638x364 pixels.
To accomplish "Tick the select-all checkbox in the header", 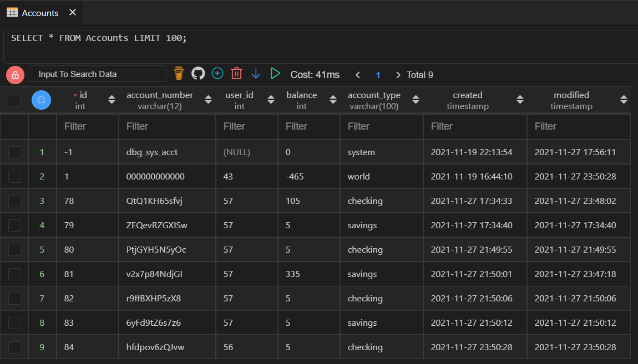I will (x=14, y=100).
